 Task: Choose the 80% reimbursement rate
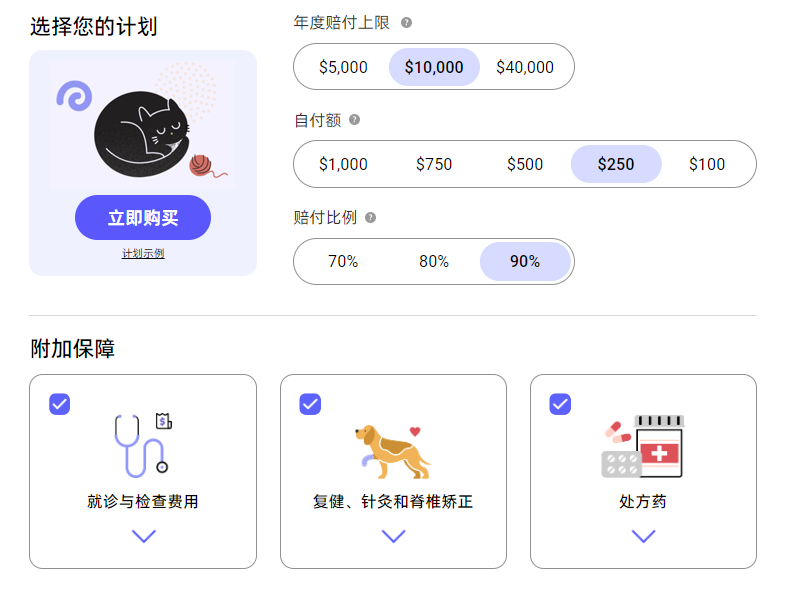coord(433,262)
